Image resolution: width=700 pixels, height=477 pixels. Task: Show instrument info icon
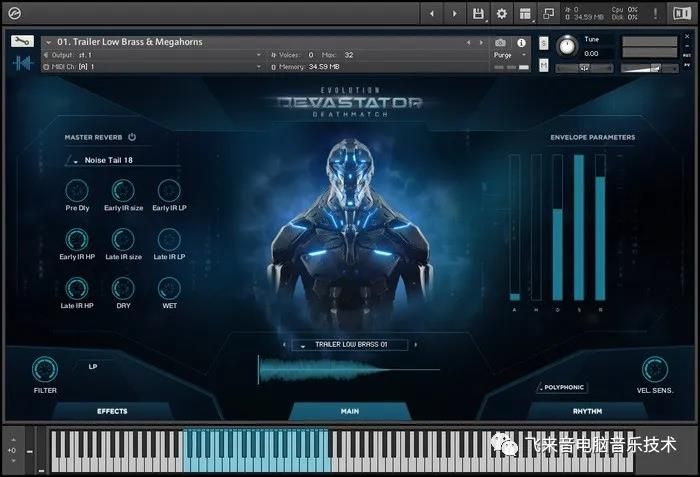click(x=521, y=43)
